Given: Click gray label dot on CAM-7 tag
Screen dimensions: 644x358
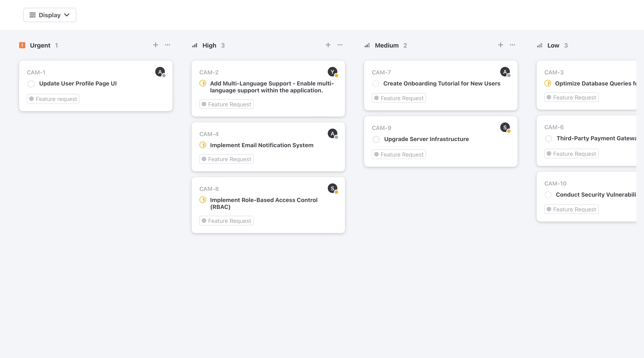Looking at the screenshot, I should [376, 98].
